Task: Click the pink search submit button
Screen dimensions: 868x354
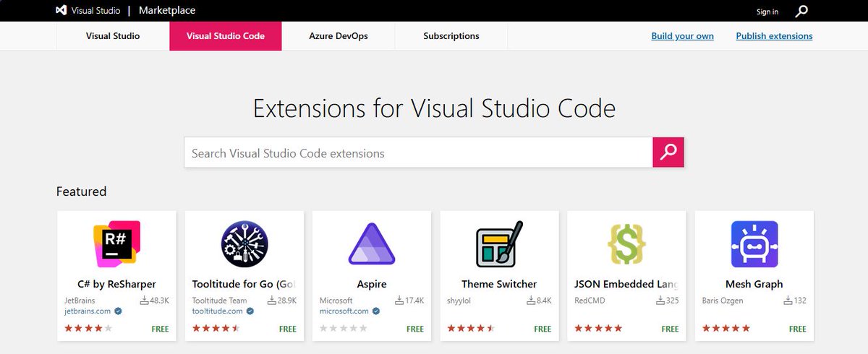Action: 668,152
